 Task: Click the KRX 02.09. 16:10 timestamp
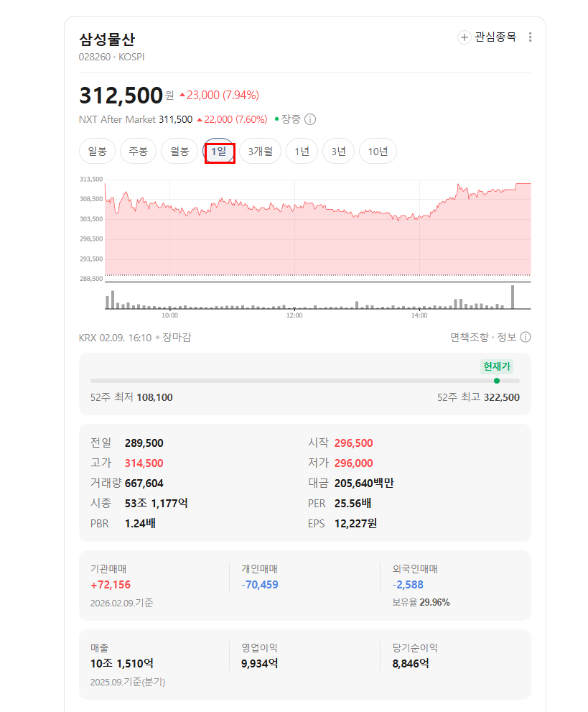pyautogui.click(x=116, y=338)
